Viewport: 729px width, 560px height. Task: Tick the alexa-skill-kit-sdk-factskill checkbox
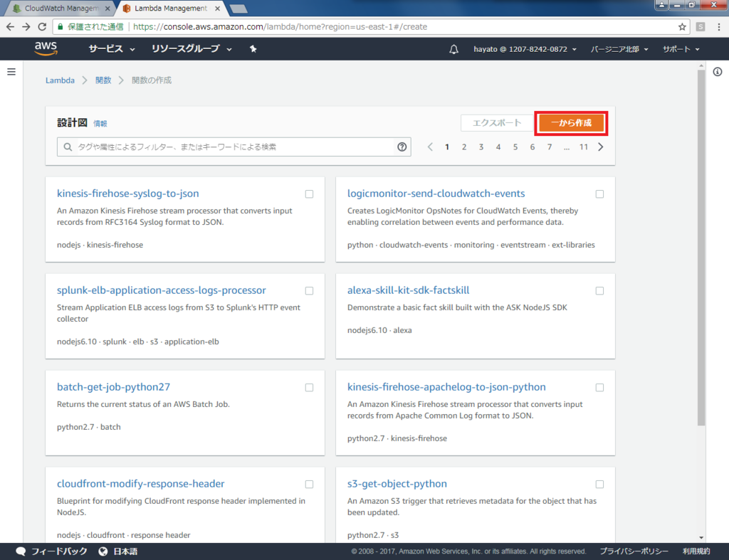point(599,291)
